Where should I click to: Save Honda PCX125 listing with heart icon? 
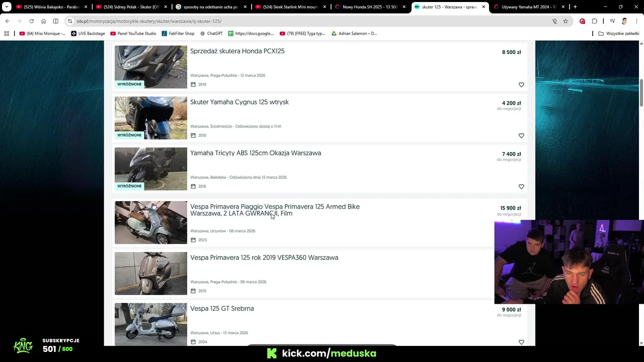[521, 85]
